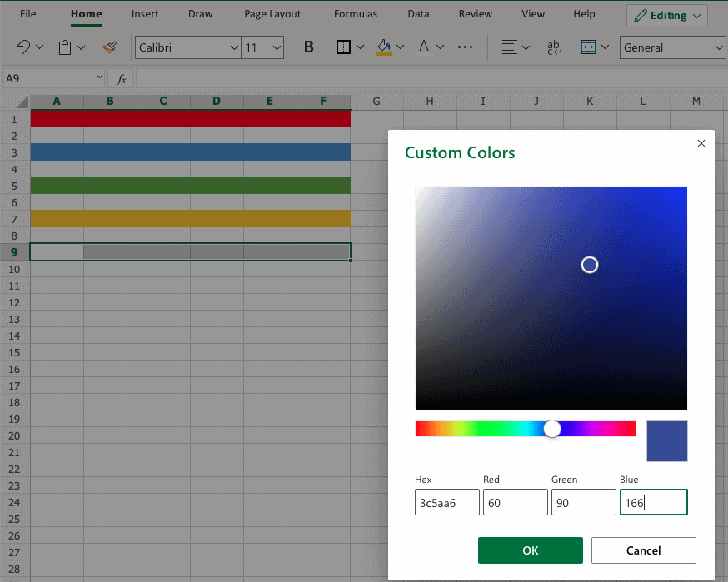Click the hue slider handle
The width and height of the screenshot is (728, 582).
[x=552, y=429]
